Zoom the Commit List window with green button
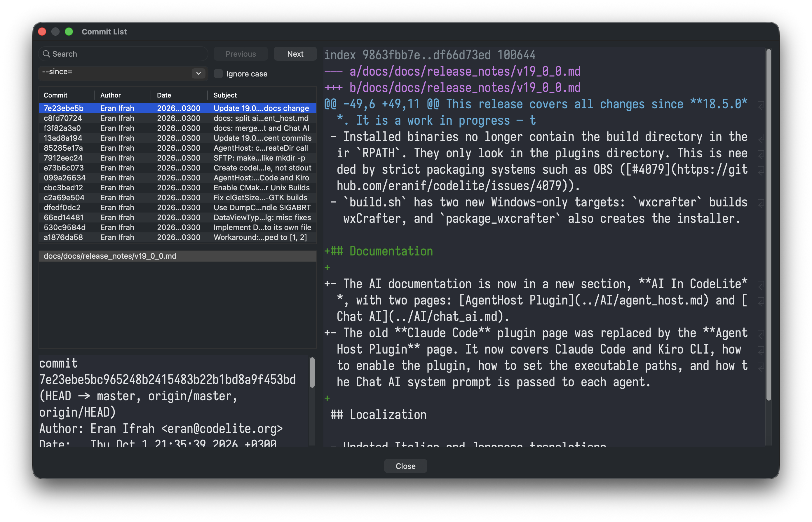812x522 pixels. 69,32
